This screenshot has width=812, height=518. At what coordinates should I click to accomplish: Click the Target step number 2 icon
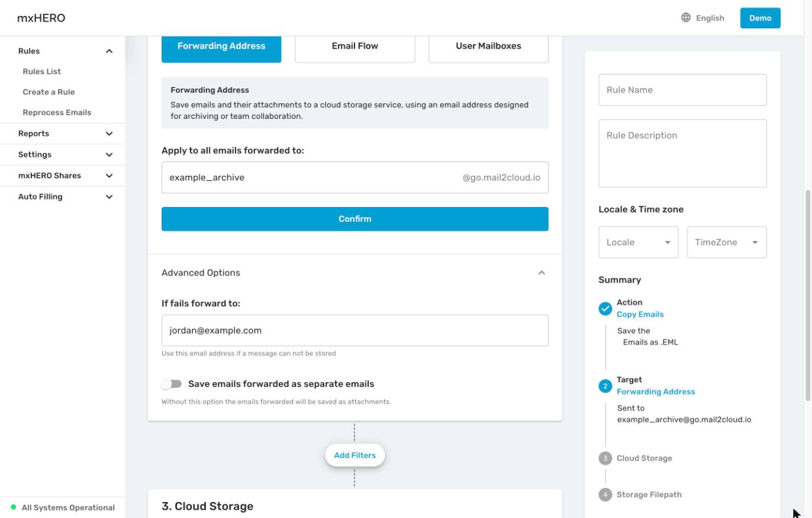[x=605, y=386]
